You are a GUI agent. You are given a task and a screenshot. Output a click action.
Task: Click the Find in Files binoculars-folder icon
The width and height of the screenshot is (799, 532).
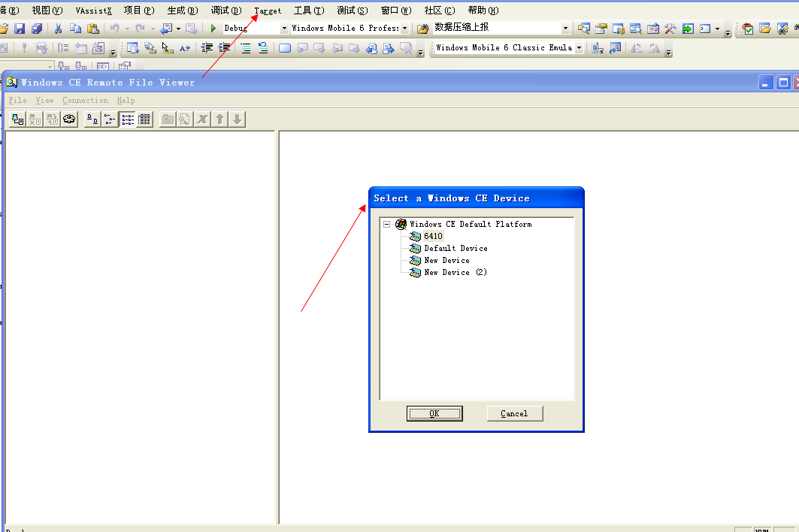[423, 29]
